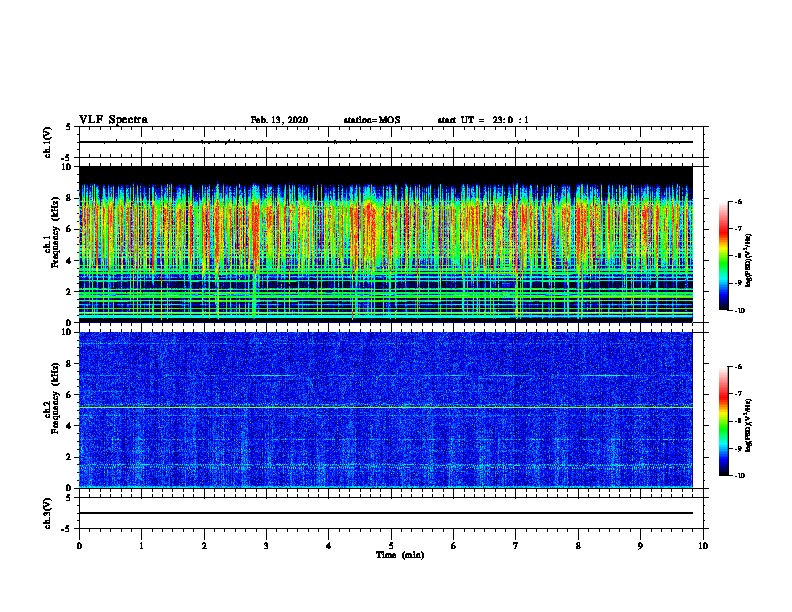The height and width of the screenshot is (612, 792).
Task: Click time axis tick label "5"
Action: tap(391, 546)
